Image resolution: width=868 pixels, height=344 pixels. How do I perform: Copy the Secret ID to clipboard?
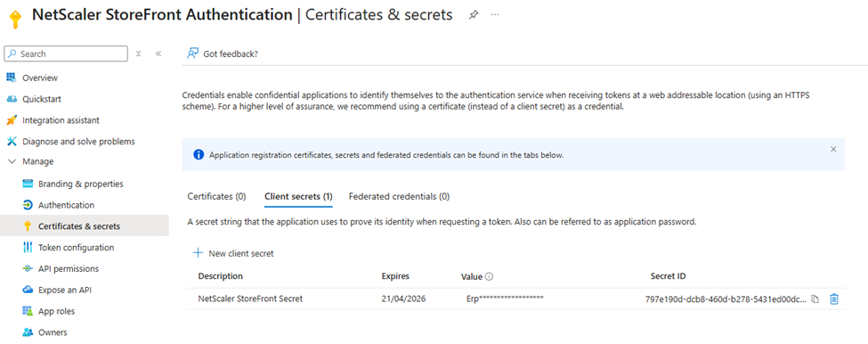[x=815, y=299]
